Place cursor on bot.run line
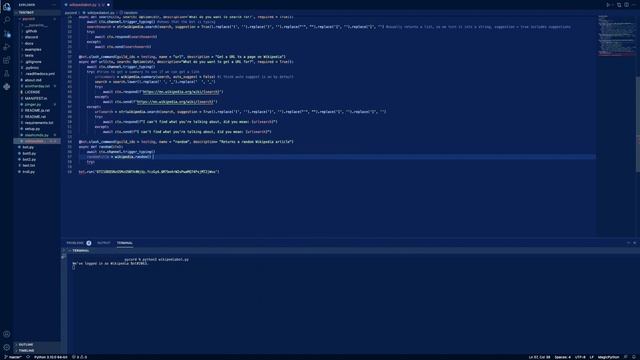640x360 pixels. pos(149,172)
